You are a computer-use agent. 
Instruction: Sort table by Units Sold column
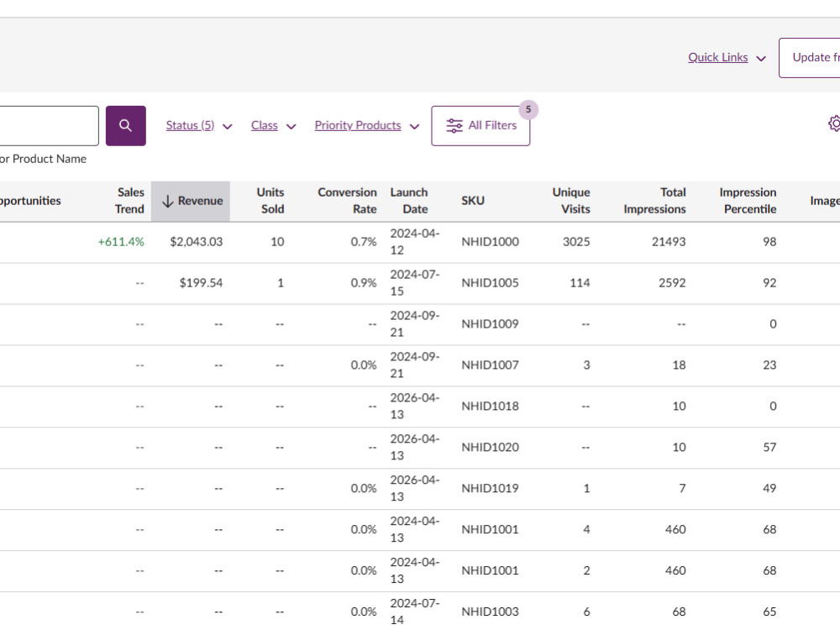pos(270,201)
